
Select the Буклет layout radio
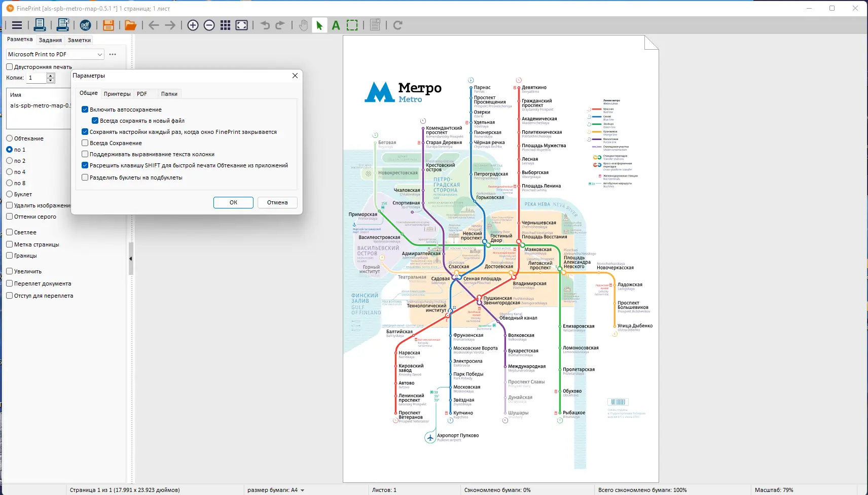9,194
